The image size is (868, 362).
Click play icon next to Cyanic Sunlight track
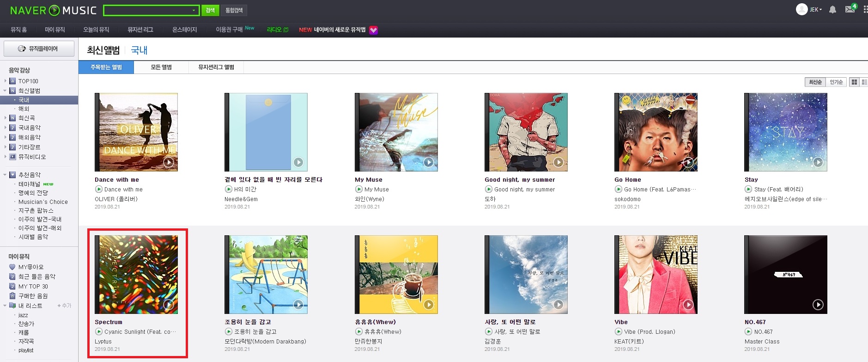coord(98,331)
